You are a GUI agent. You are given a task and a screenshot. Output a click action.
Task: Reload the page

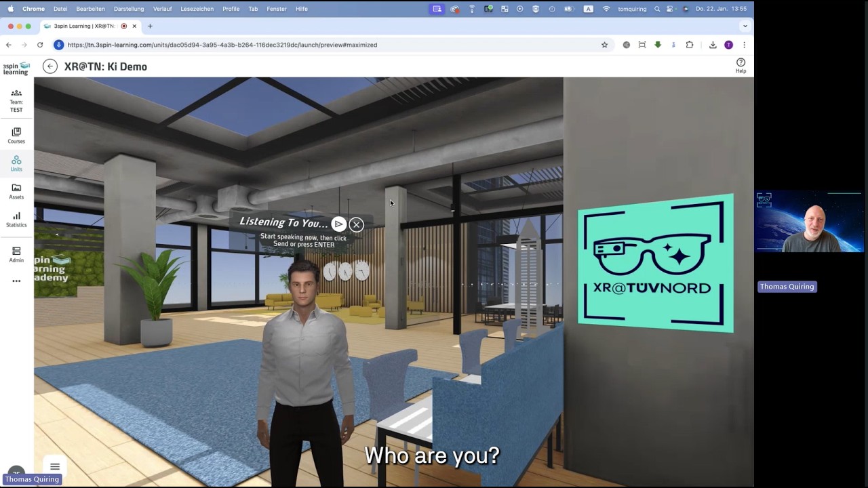tap(40, 45)
